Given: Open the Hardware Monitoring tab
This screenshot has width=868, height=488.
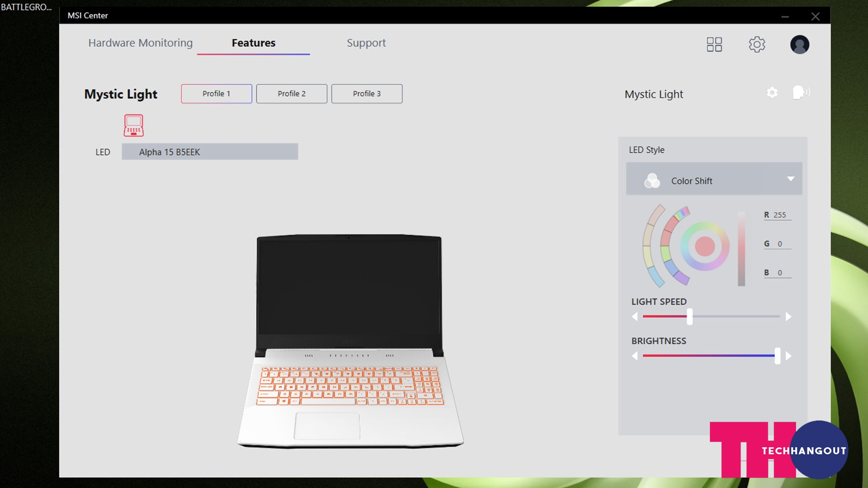Looking at the screenshot, I should tap(140, 43).
